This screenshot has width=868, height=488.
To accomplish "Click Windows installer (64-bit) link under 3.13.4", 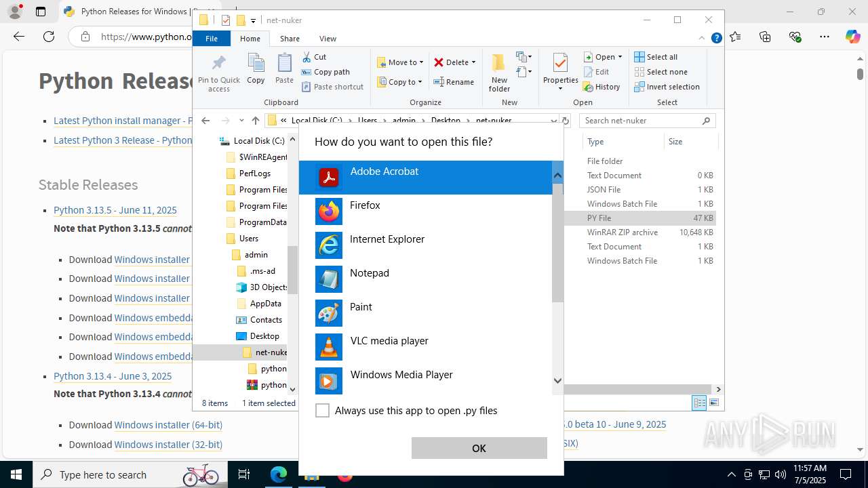I will [x=168, y=425].
